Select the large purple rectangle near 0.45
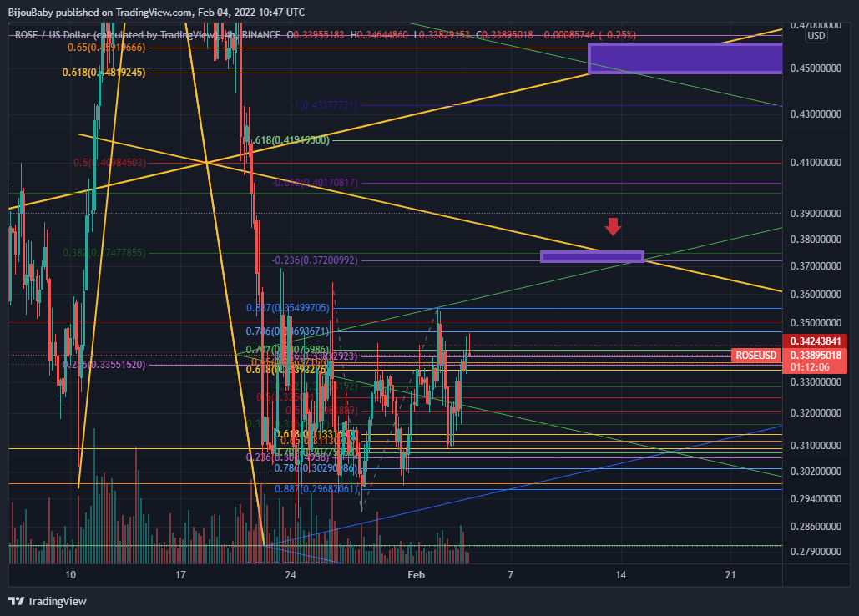The width and height of the screenshot is (859, 616). 685,58
